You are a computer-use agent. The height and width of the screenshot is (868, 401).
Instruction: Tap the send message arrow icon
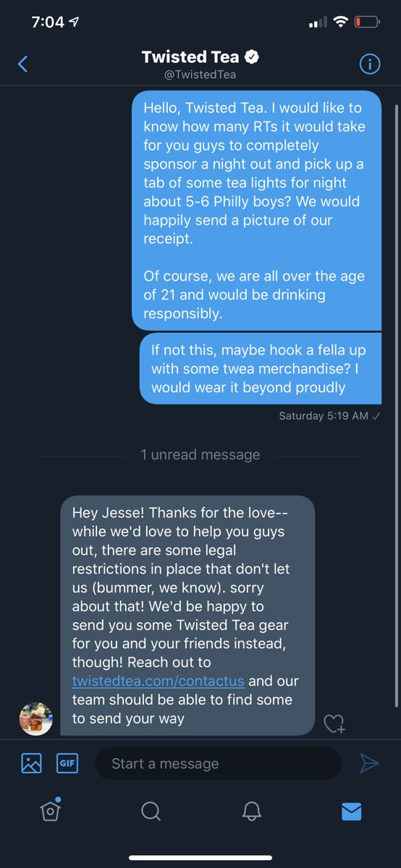pos(369,763)
